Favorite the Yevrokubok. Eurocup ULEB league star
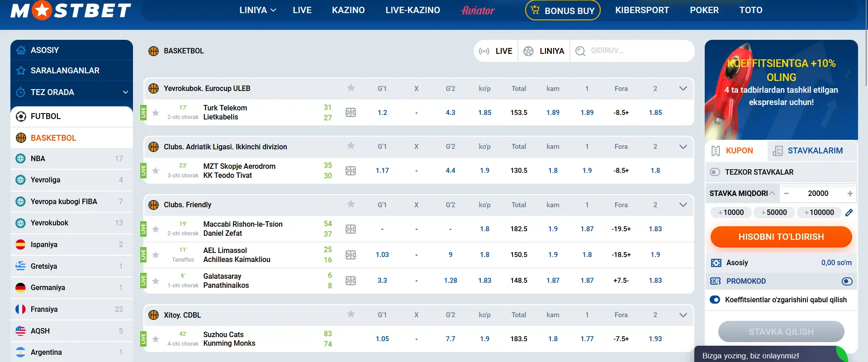Viewport: 868px width, 362px height. [x=351, y=88]
